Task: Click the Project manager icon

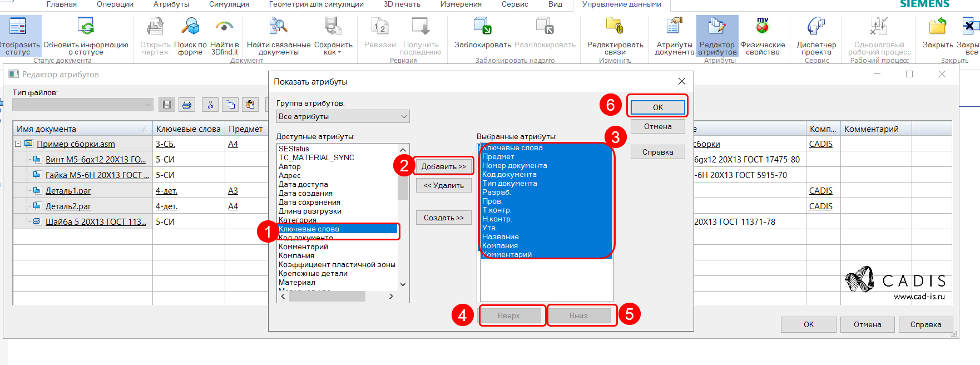Action: coord(816,26)
